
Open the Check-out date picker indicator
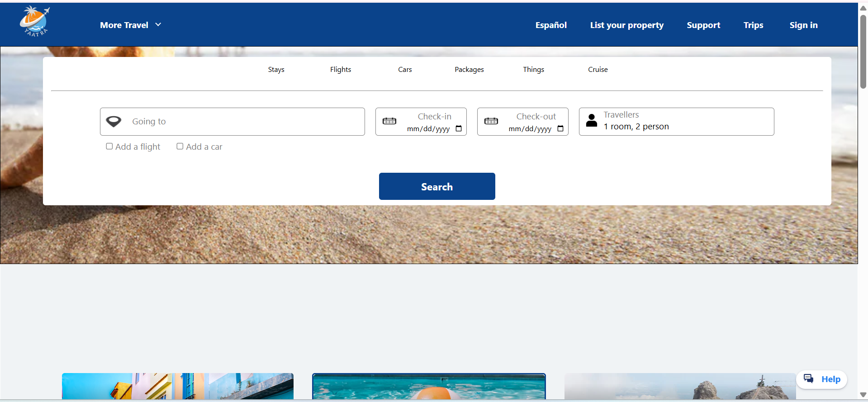coord(560,128)
